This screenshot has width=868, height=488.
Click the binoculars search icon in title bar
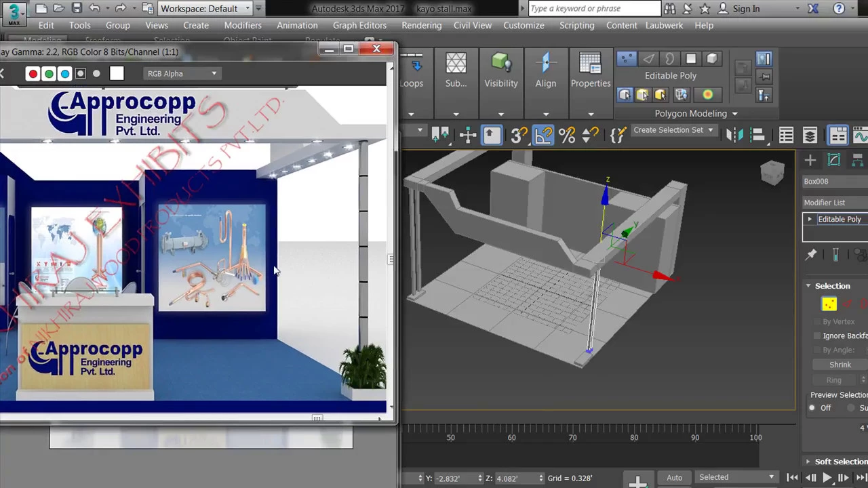point(669,9)
